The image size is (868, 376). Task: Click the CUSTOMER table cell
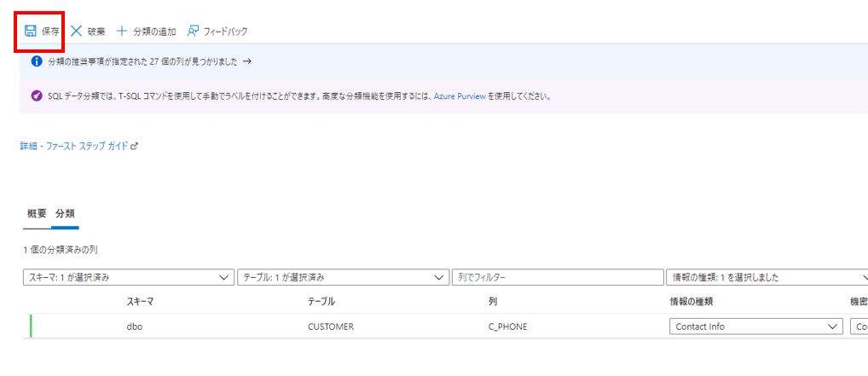[x=331, y=327]
